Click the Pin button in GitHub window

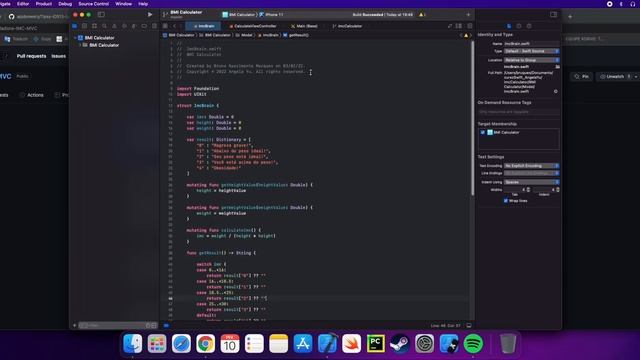pyautogui.click(x=582, y=76)
